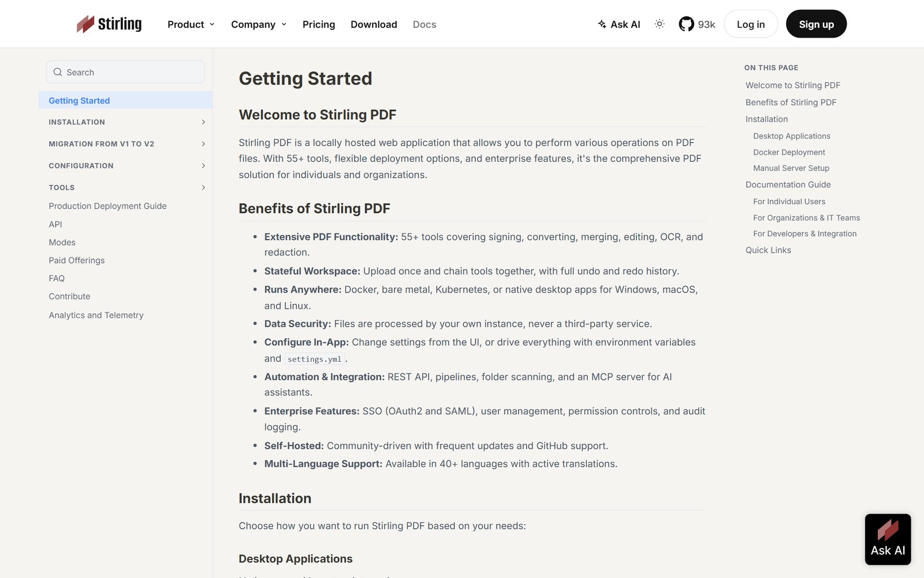Click the Stateful Workspace bullet label

point(312,271)
